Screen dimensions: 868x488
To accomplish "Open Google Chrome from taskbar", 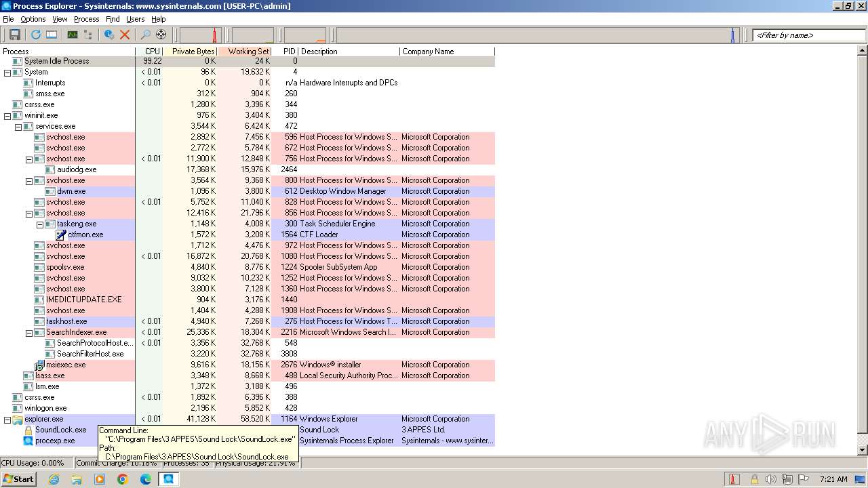I will [x=123, y=479].
